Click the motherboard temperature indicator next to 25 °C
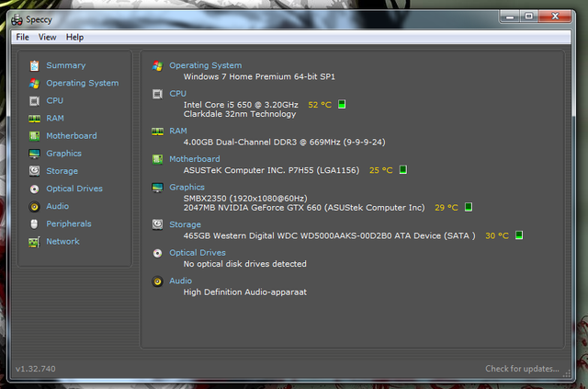The width and height of the screenshot is (588, 389). [403, 170]
